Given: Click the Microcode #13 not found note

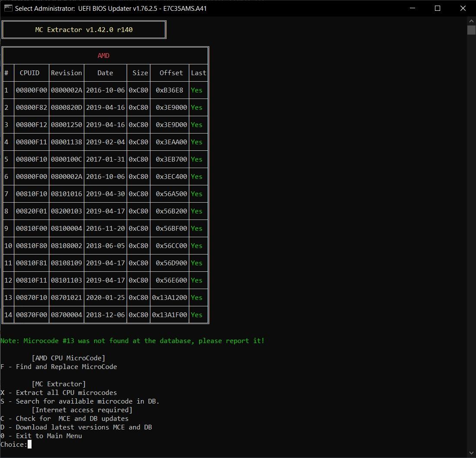Looking at the screenshot, I should coord(132,341).
